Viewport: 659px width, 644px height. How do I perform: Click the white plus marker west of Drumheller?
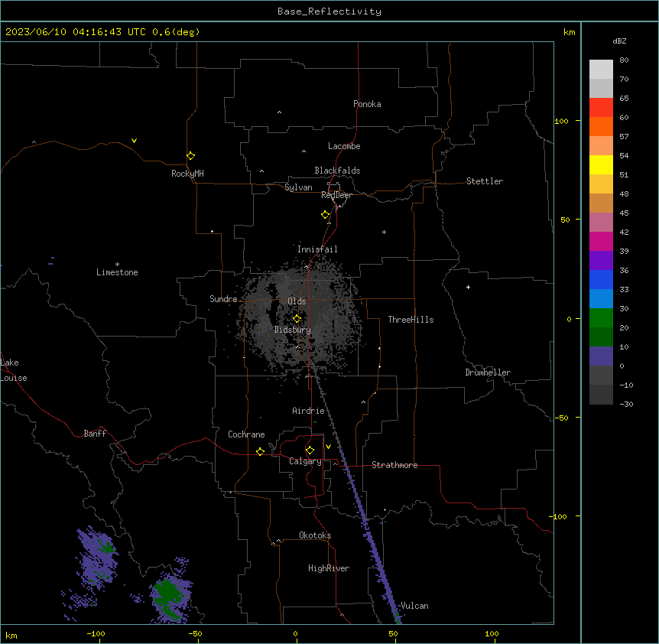(x=468, y=287)
